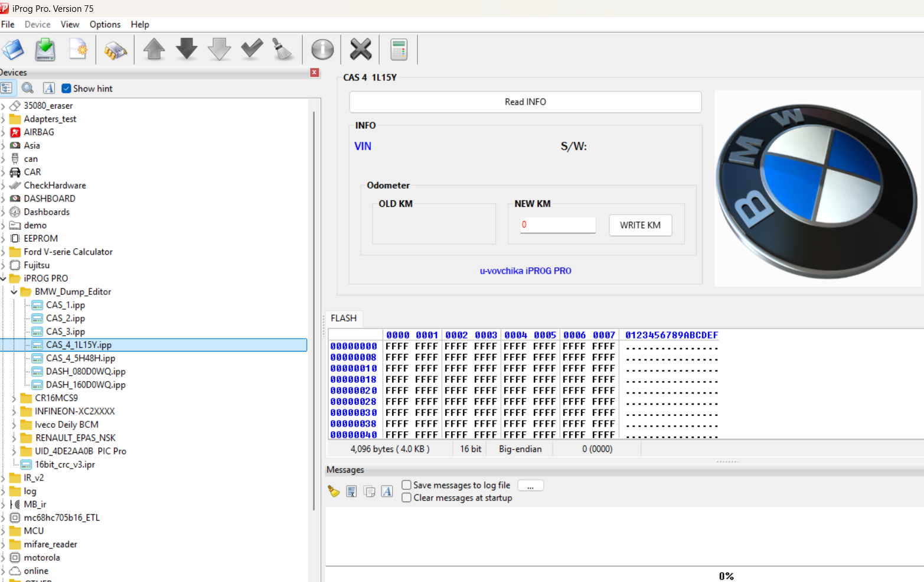The image size is (924, 582).
Task: Open the Options menu
Action: 105,24
